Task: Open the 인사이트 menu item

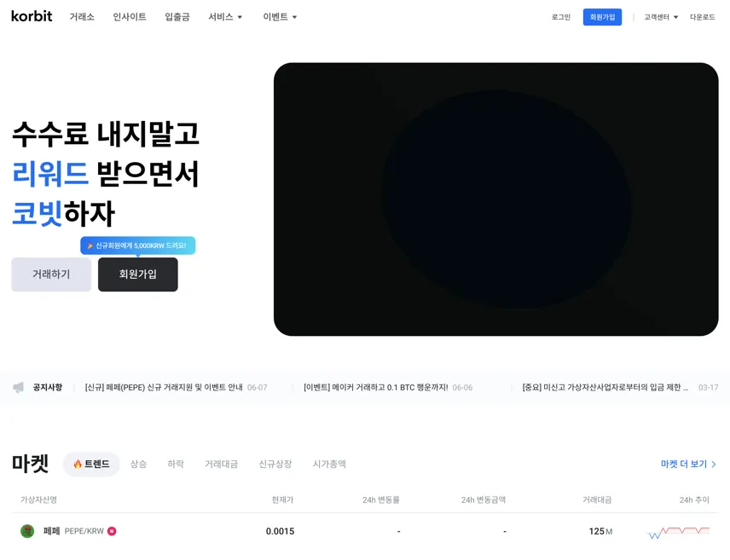Action: pyautogui.click(x=130, y=17)
